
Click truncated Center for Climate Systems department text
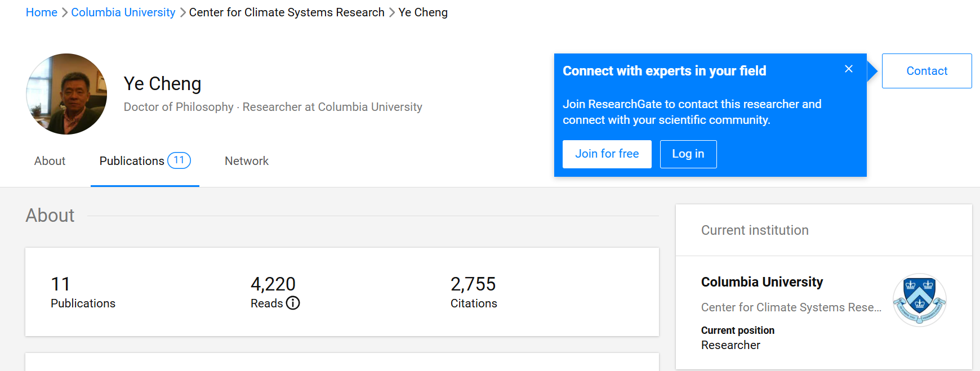[791, 307]
